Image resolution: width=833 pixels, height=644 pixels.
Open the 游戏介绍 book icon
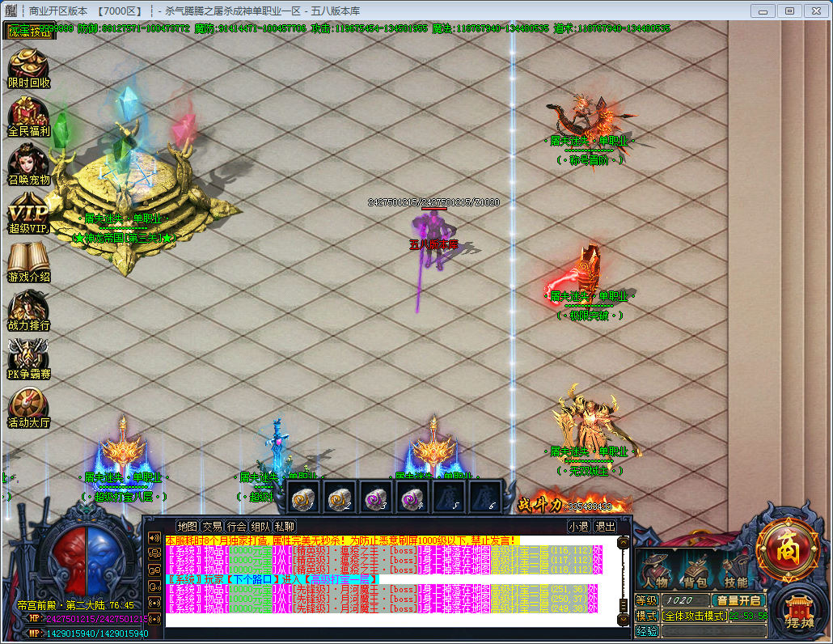[x=28, y=263]
